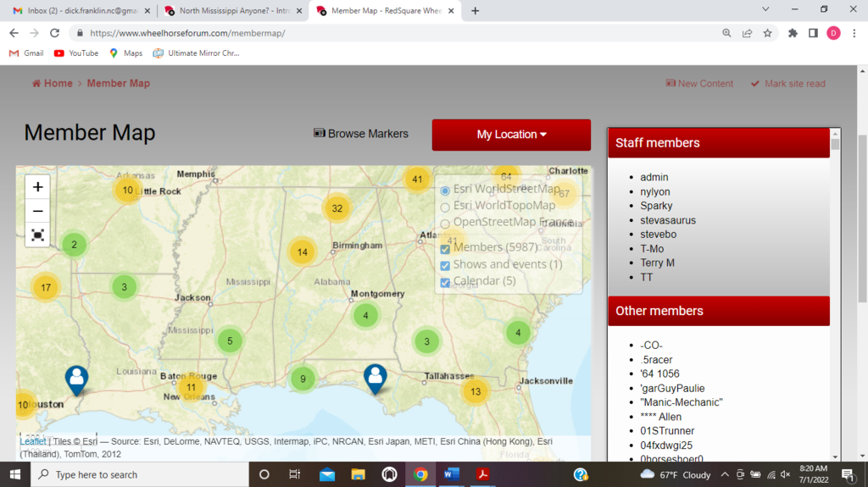
Task: Toggle Shows and events checkbox
Action: pyautogui.click(x=445, y=265)
